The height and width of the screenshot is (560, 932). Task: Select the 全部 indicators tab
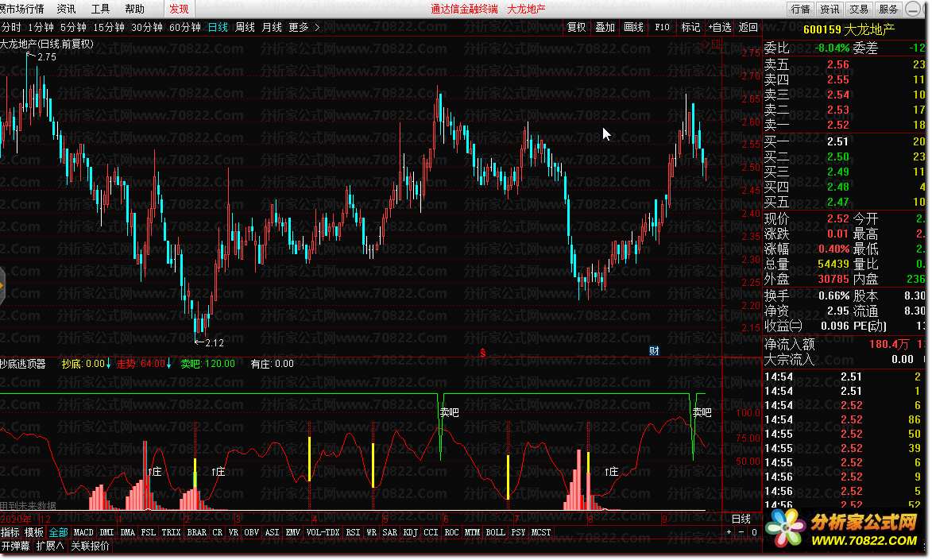coord(58,533)
